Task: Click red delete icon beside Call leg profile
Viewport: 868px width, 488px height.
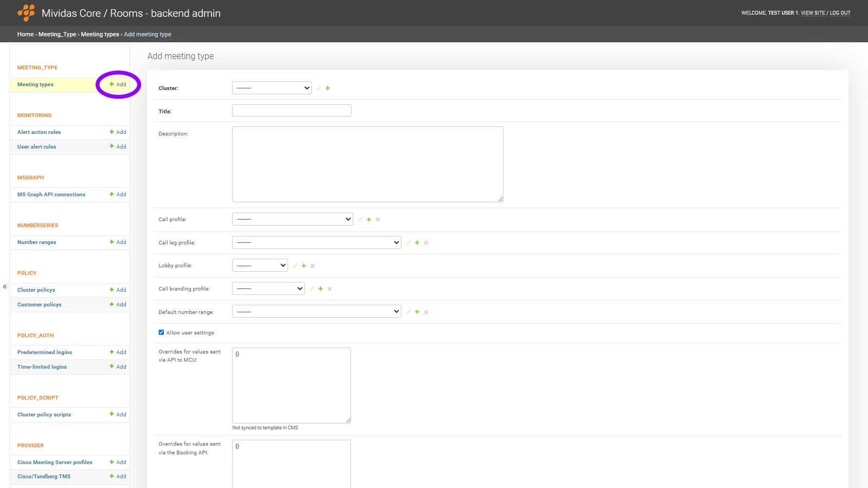Action: [x=426, y=243]
